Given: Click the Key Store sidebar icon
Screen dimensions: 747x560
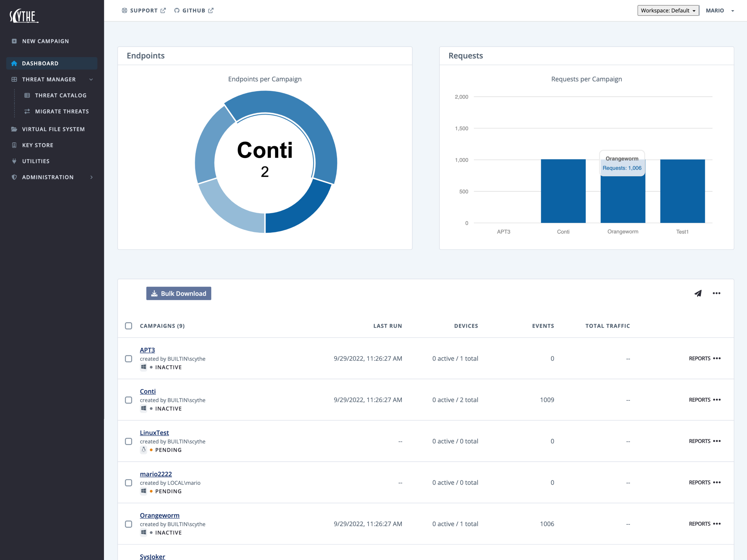Looking at the screenshot, I should (14, 145).
